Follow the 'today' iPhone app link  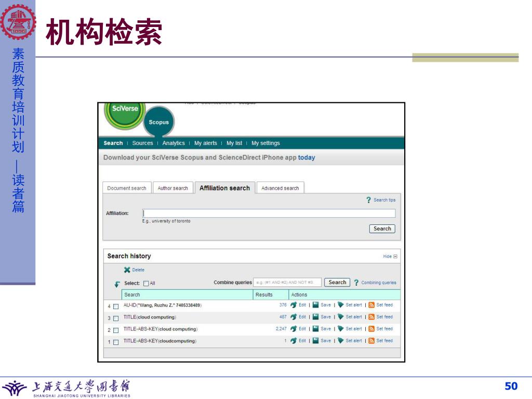point(307,157)
